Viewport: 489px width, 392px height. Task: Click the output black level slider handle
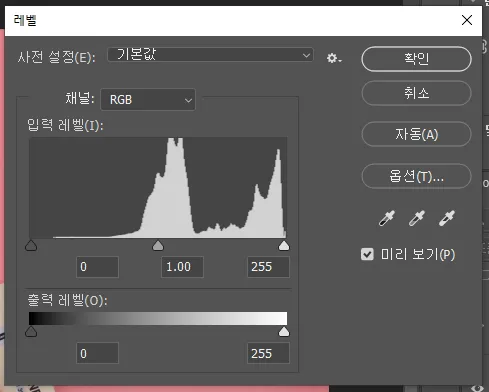point(31,332)
